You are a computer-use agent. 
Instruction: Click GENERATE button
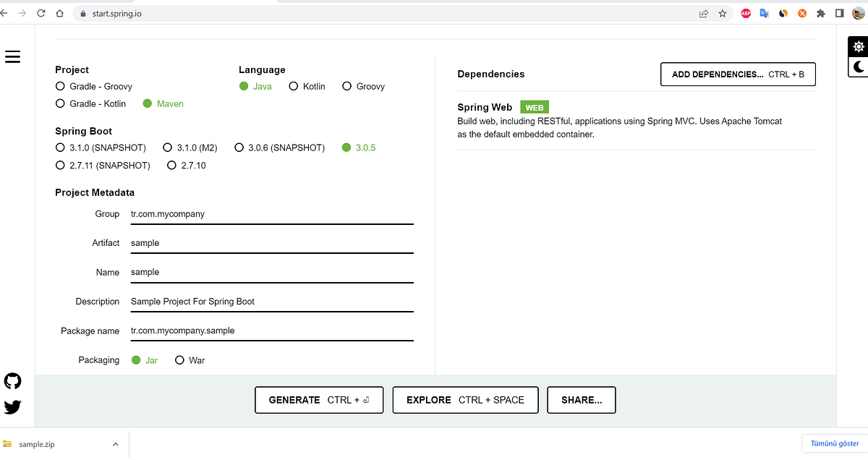pyautogui.click(x=319, y=400)
